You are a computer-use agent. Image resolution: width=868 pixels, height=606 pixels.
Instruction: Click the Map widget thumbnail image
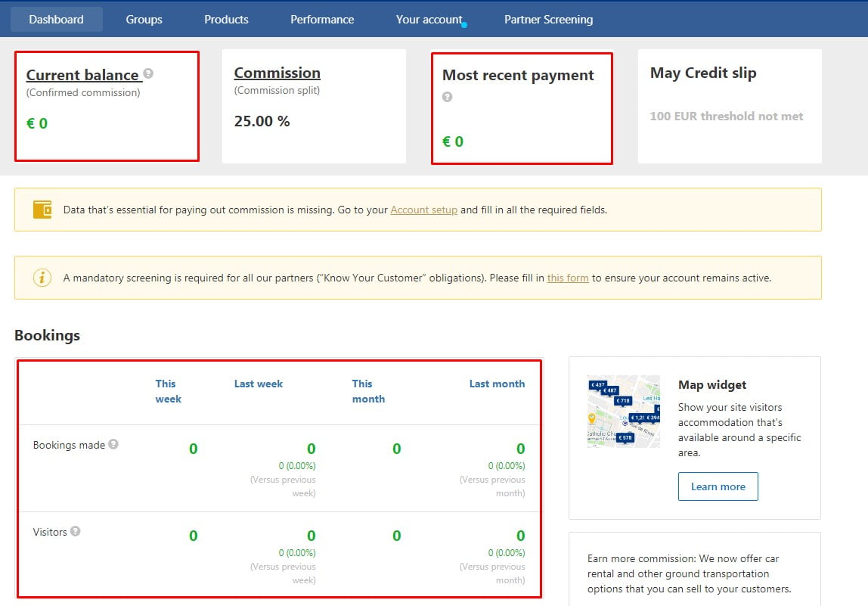point(623,411)
